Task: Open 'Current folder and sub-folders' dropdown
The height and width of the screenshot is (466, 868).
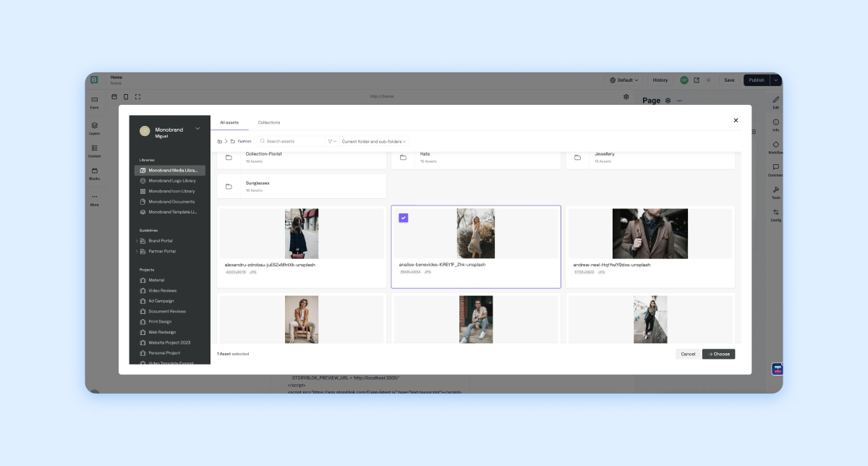Action: tap(375, 141)
